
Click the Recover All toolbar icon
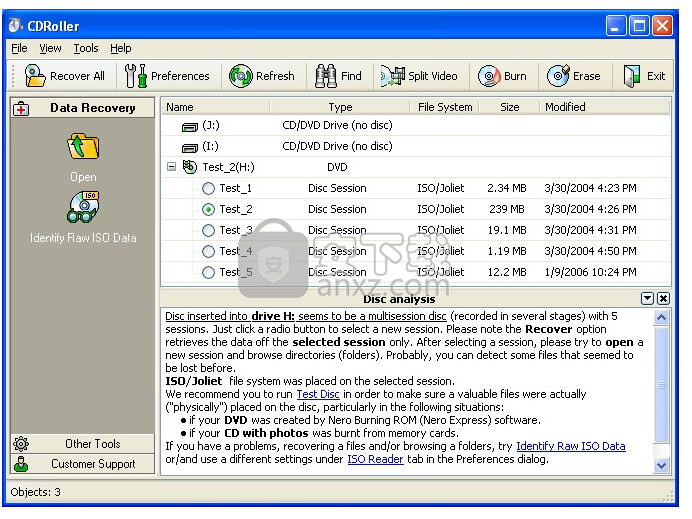tap(34, 76)
